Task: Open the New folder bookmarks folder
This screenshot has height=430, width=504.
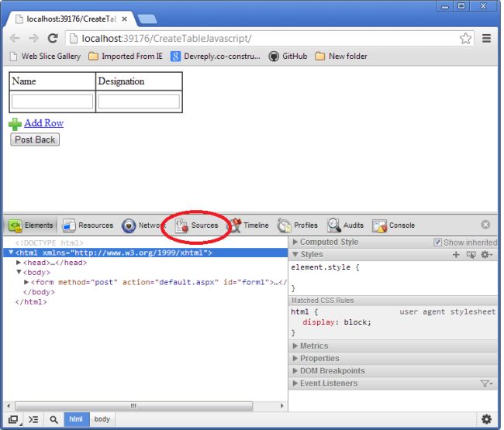Action: (341, 57)
